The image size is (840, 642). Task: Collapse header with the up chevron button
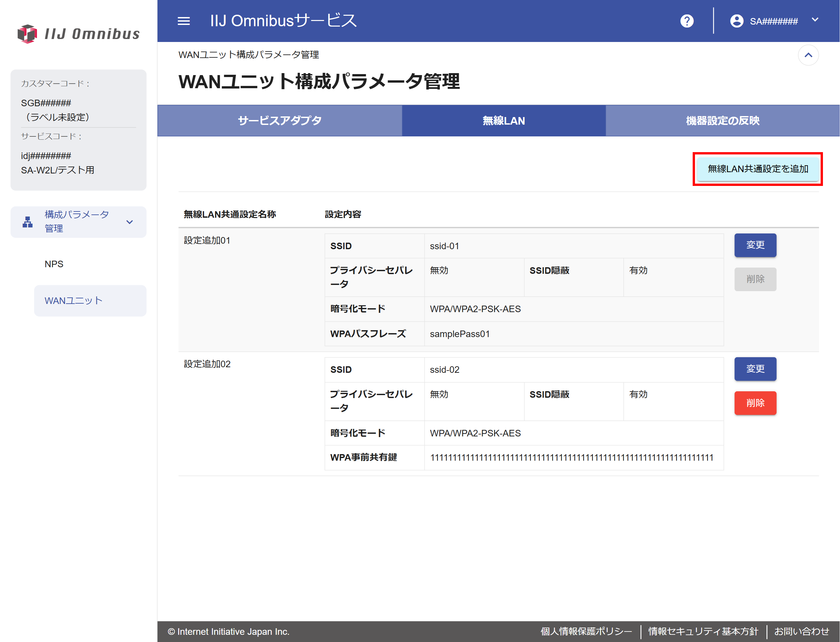(x=808, y=55)
